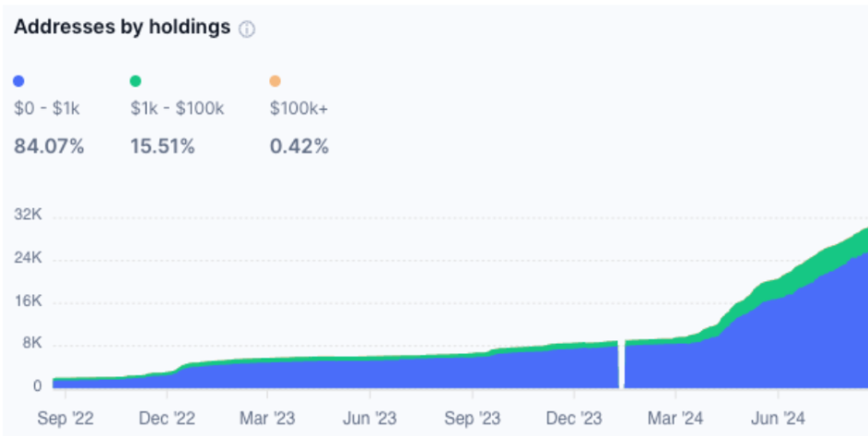This screenshot has height=436, width=868.
Task: Click the "$0 - $1k" legend label
Action: tap(47, 109)
